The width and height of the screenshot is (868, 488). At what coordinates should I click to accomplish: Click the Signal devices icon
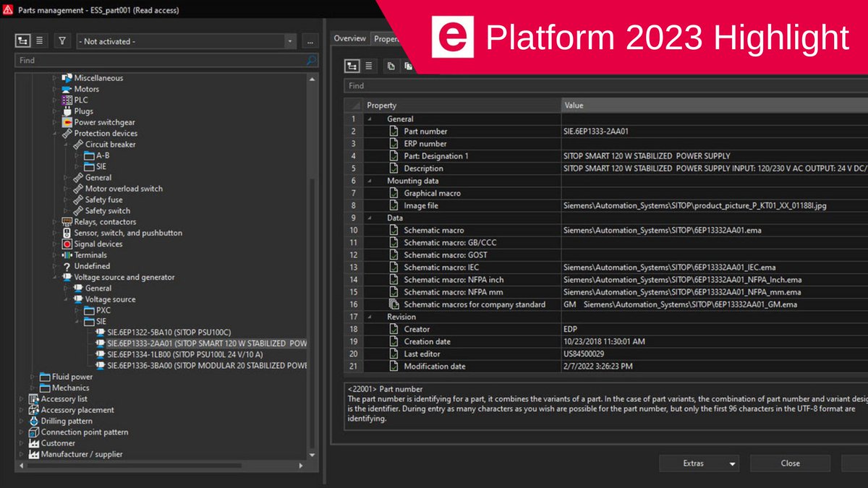(67, 244)
